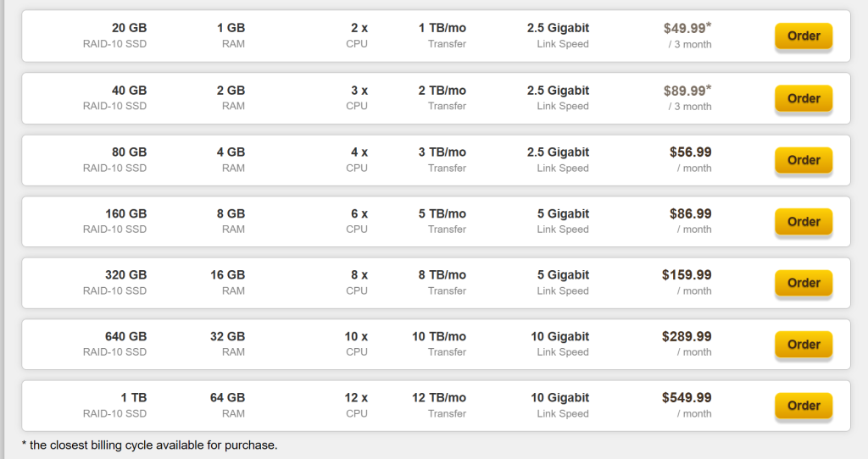The height and width of the screenshot is (459, 868).
Task: Order the 80 GB plan at $56.99
Action: tap(804, 160)
